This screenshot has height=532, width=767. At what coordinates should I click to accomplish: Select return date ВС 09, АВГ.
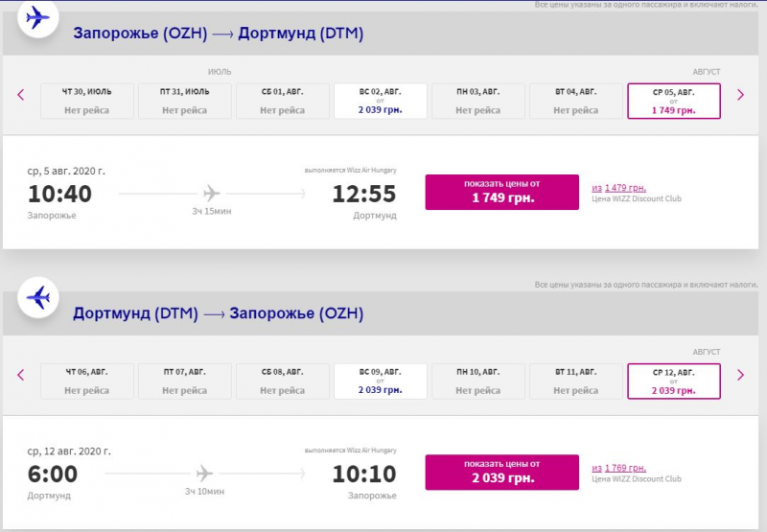(x=380, y=381)
